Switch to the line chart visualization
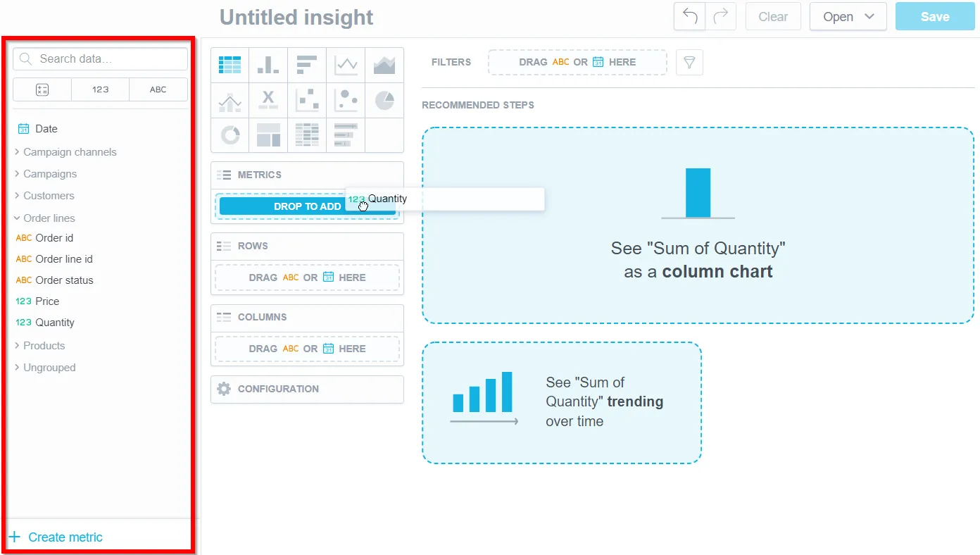Screen dimensions: 980x555 click(x=346, y=65)
